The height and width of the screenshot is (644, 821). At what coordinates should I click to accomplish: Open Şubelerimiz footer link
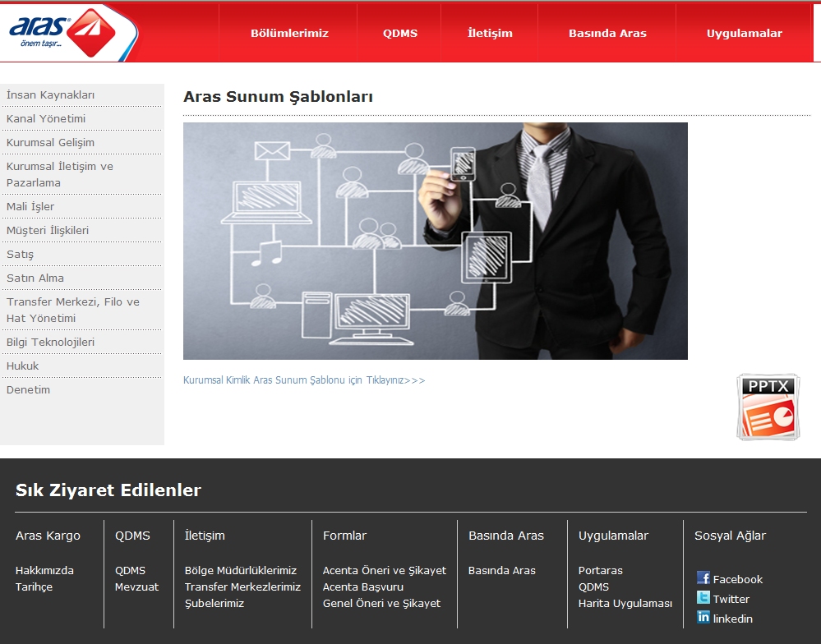click(x=214, y=603)
